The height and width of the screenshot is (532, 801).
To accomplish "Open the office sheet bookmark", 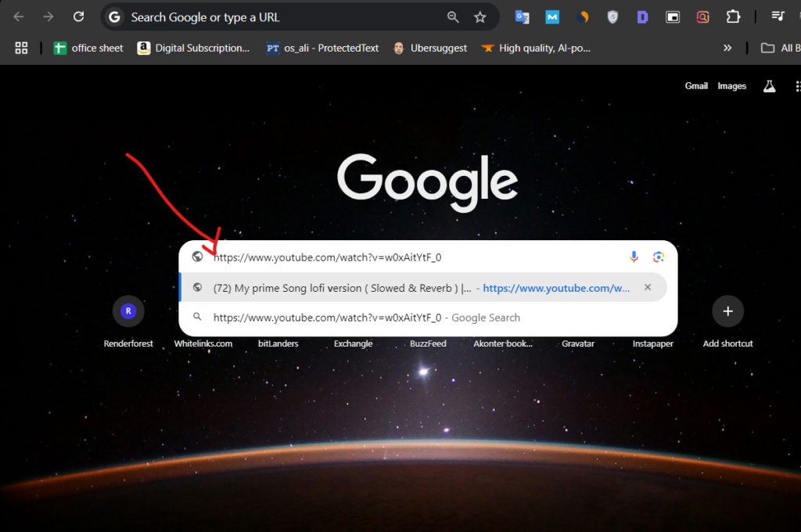I will click(88, 48).
